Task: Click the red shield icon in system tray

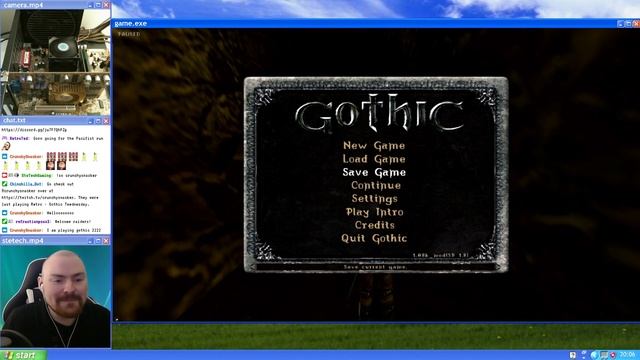Action: (x=613, y=355)
